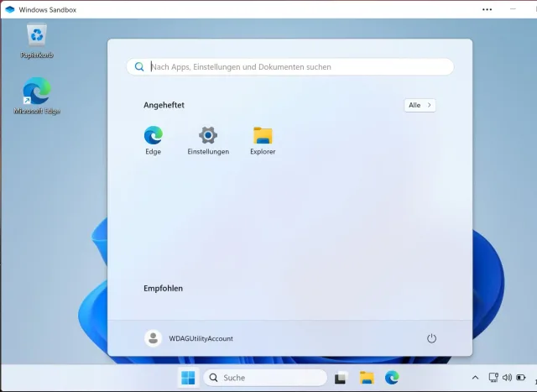Minimize the Windows Sandbox window

tap(513, 9)
